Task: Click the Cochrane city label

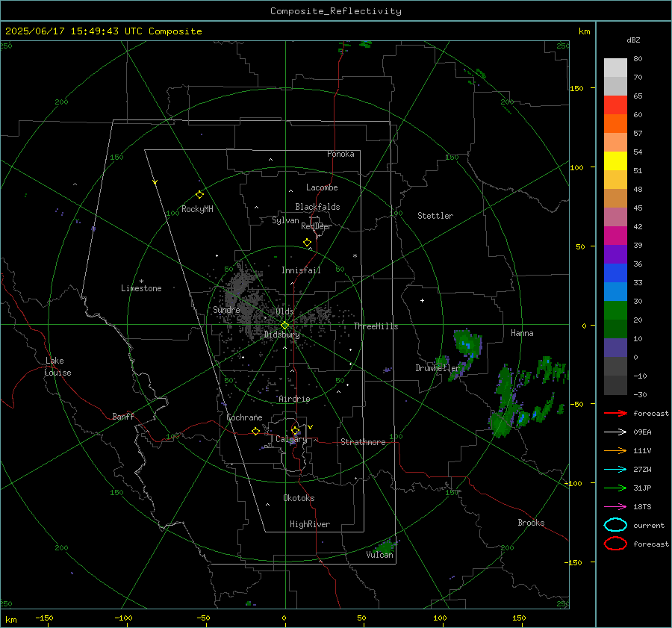Action: click(244, 417)
